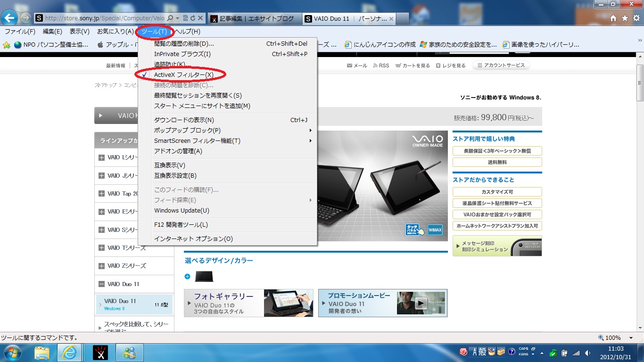The image size is (644, 362).
Task: Click カートを見る cart link
Action: point(413,66)
